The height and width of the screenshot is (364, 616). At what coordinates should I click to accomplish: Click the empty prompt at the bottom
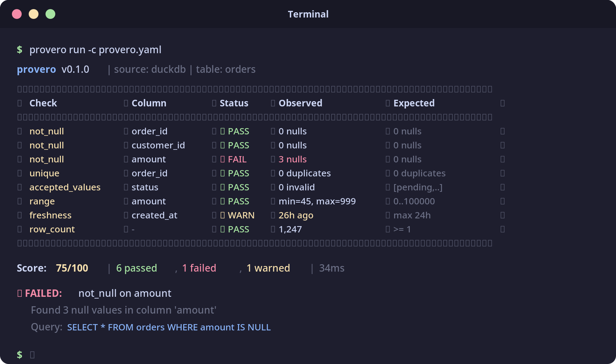(x=32, y=355)
